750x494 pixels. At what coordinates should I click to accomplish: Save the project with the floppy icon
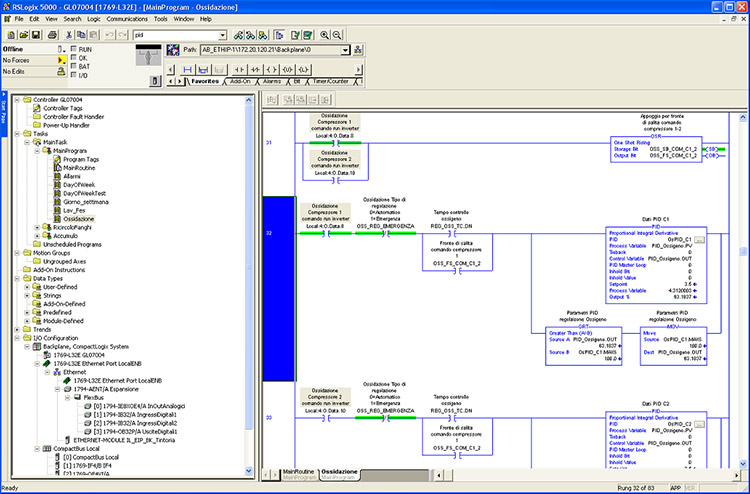tap(36, 35)
